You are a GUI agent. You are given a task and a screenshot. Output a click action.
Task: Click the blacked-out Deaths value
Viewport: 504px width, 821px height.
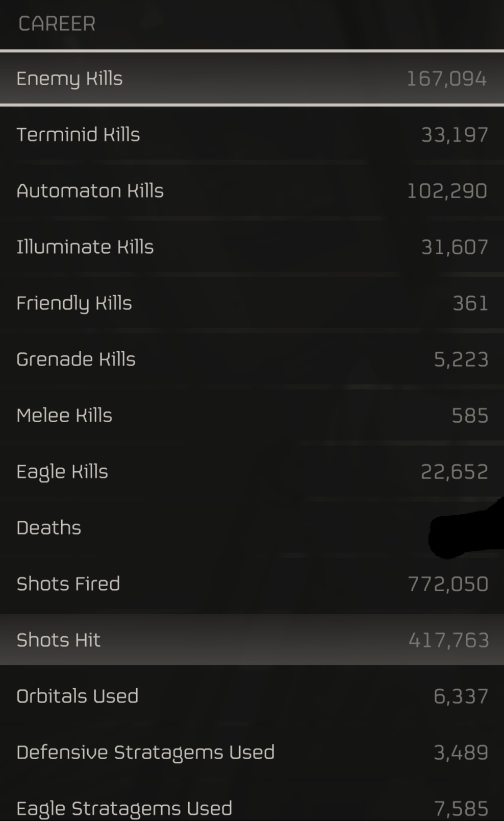tap(465, 531)
